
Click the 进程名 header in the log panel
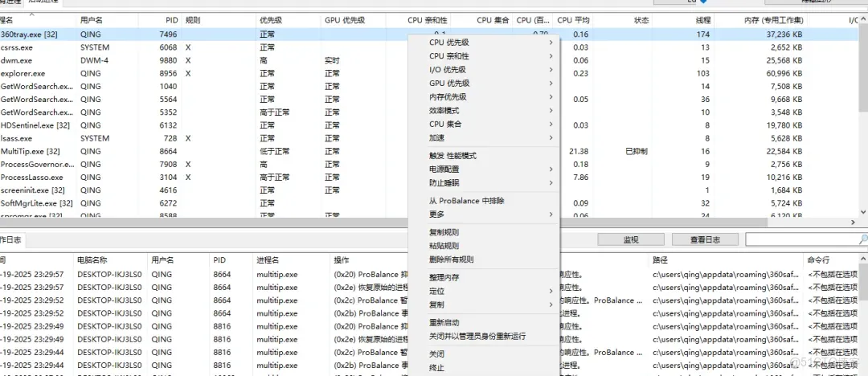pos(292,260)
